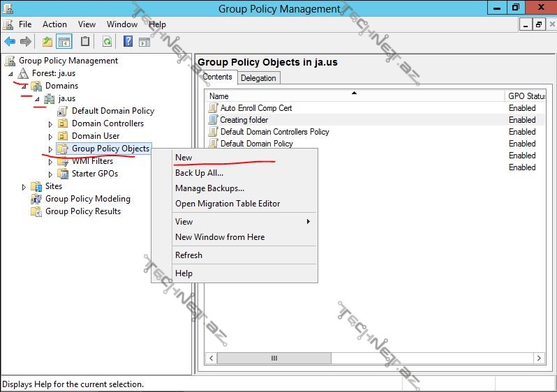Expand the Sites tree node
This screenshot has height=392, width=557.
[x=24, y=186]
